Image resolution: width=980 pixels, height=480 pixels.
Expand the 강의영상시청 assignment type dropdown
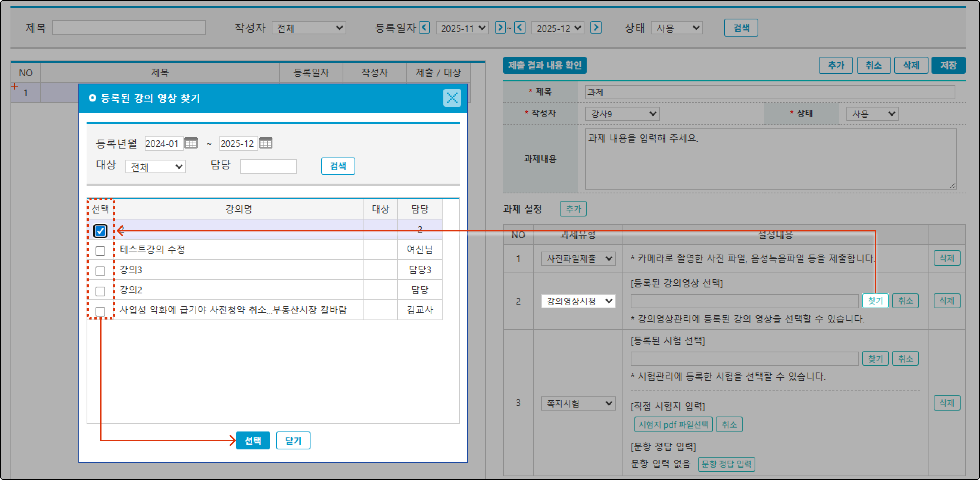click(578, 301)
